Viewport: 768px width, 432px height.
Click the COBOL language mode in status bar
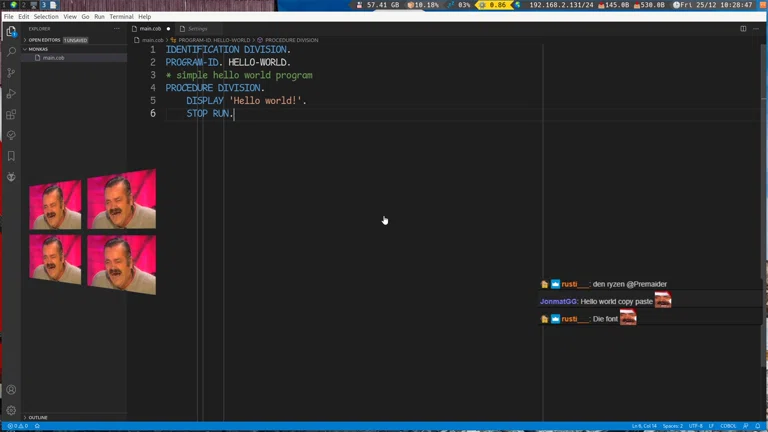pos(730,426)
